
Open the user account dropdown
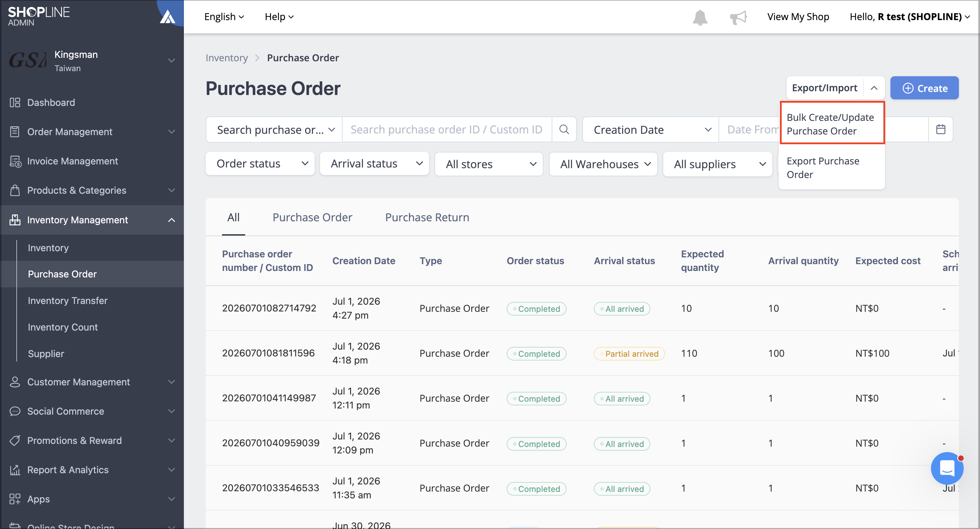pyautogui.click(x=910, y=17)
